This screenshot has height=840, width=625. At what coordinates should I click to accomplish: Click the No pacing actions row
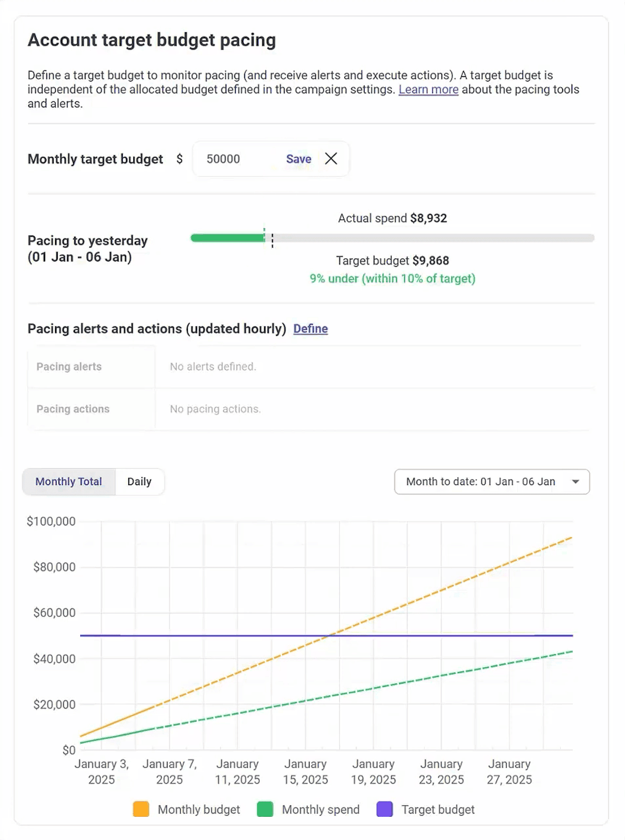pos(215,409)
